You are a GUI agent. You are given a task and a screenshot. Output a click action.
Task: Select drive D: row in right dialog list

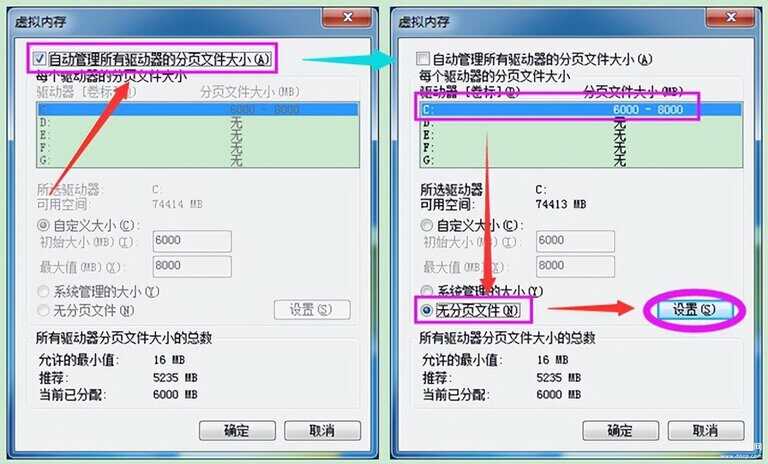[581, 122]
